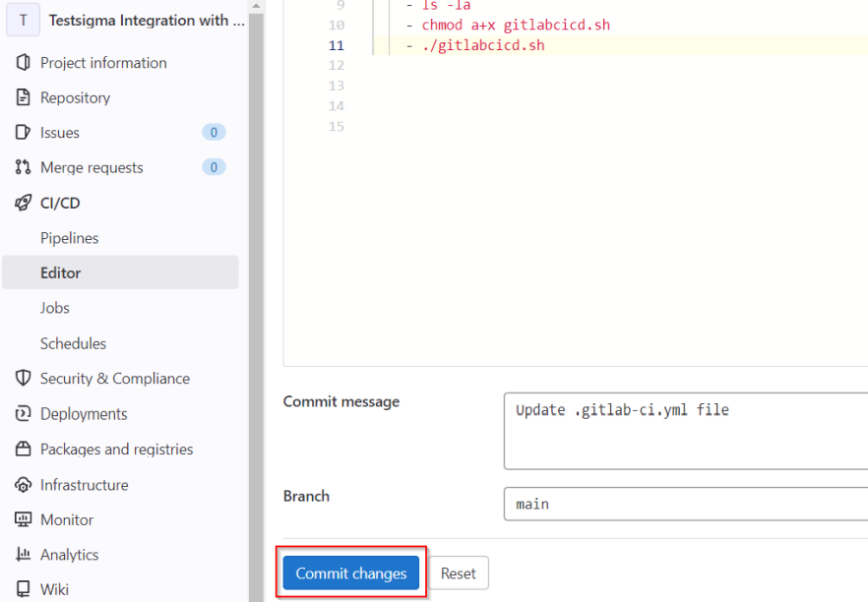Screen dimensions: 868x602
Task: Select the Issues icon
Action: (24, 133)
